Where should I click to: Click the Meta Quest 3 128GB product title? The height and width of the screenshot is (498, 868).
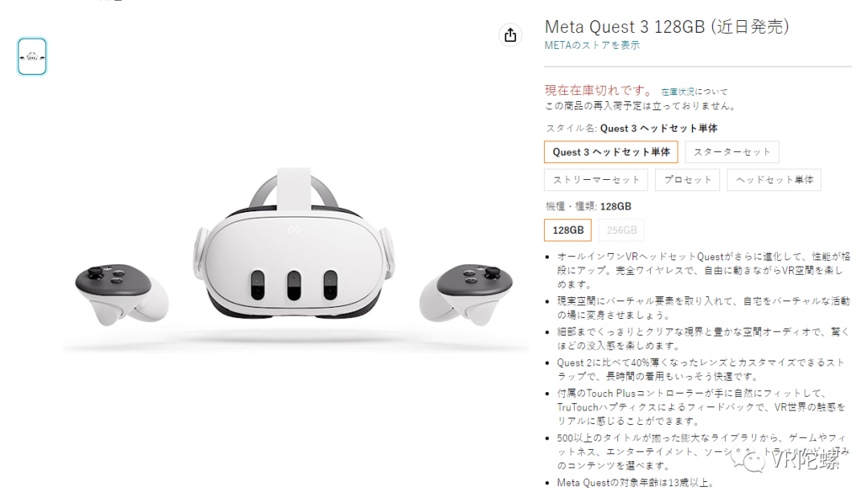[x=666, y=27]
